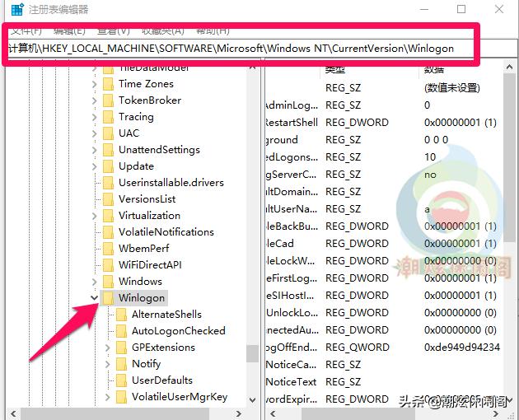
Task: Click the Time Zones folder icon
Action: tap(108, 84)
